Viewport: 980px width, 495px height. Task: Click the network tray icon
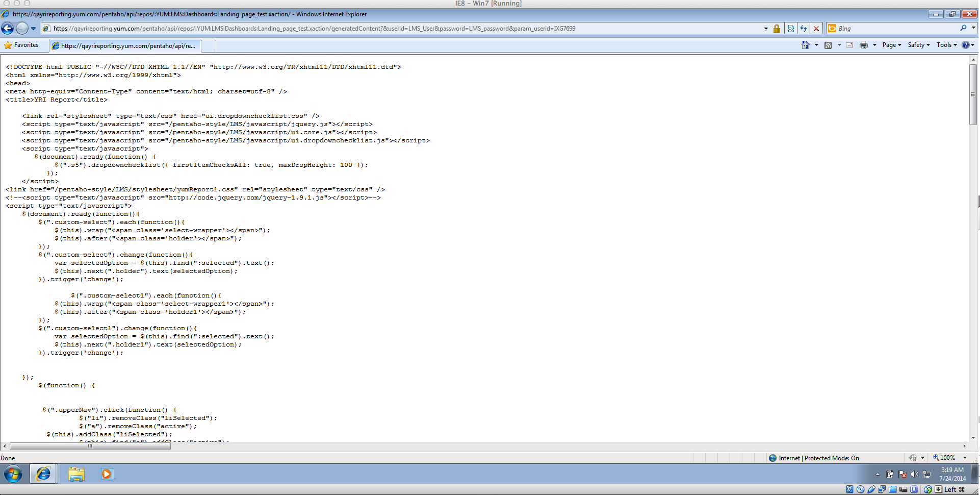point(927,474)
